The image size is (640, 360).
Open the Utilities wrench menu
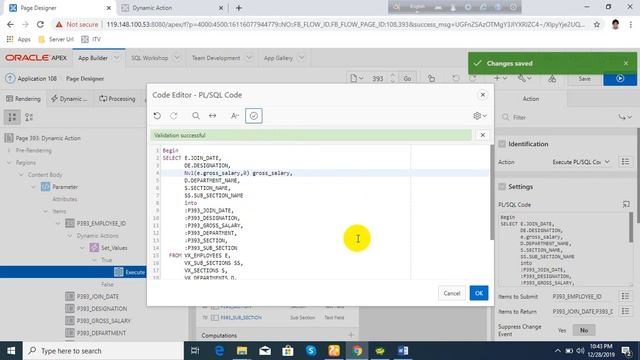tap(525, 78)
